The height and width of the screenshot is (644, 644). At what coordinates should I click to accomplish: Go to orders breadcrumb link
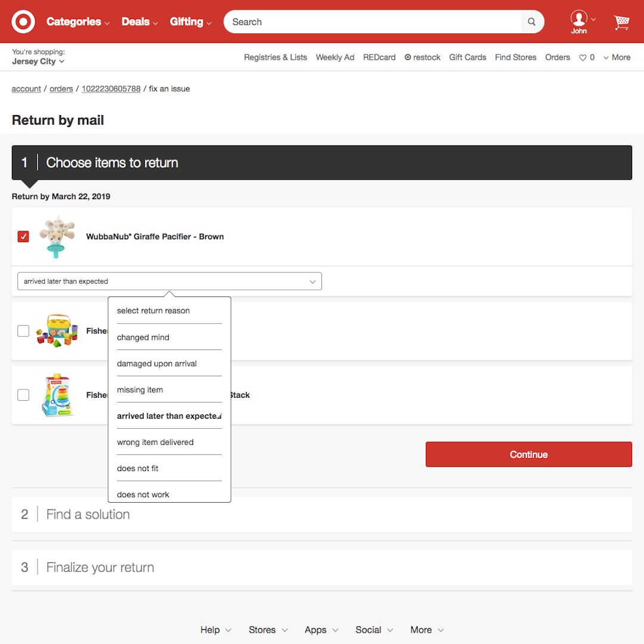click(x=61, y=89)
